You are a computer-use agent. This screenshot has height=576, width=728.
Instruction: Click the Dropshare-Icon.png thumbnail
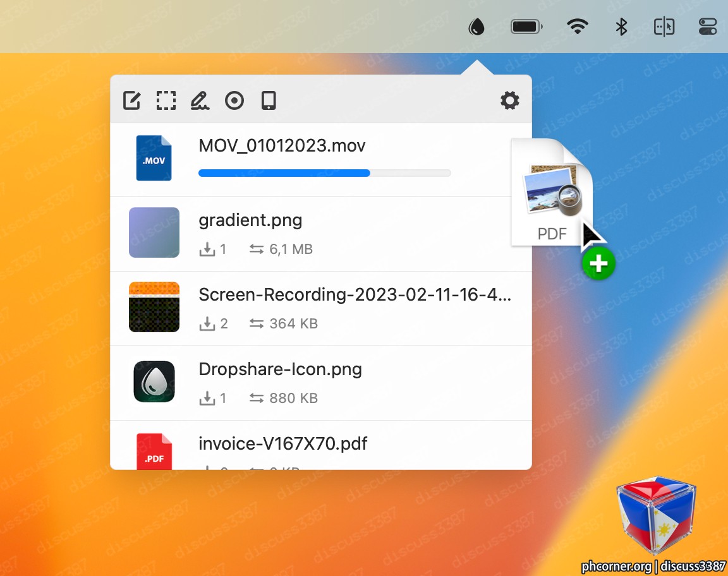(154, 381)
